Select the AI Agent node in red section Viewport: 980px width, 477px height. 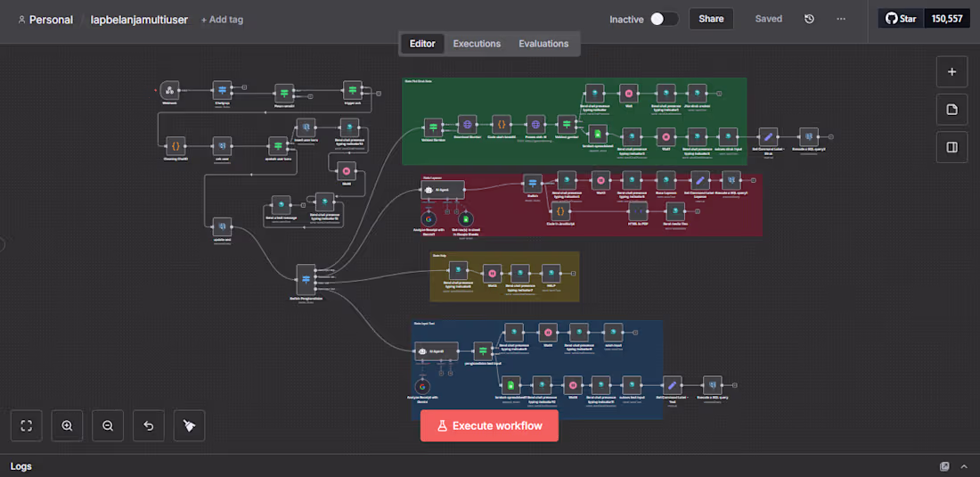pyautogui.click(x=443, y=190)
